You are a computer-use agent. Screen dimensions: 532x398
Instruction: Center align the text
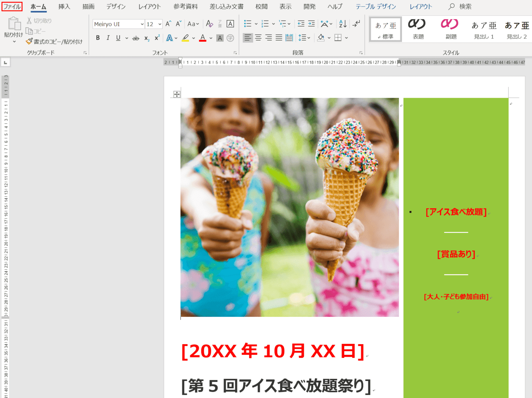pos(258,38)
